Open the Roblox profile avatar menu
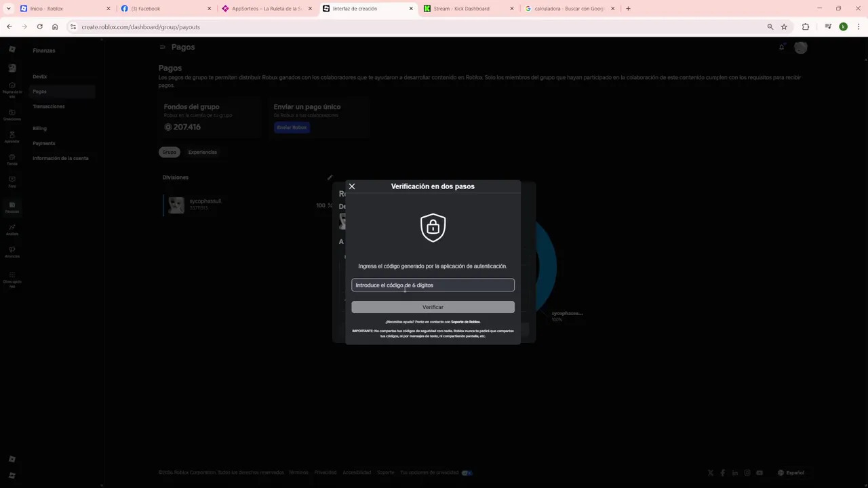 tap(801, 47)
